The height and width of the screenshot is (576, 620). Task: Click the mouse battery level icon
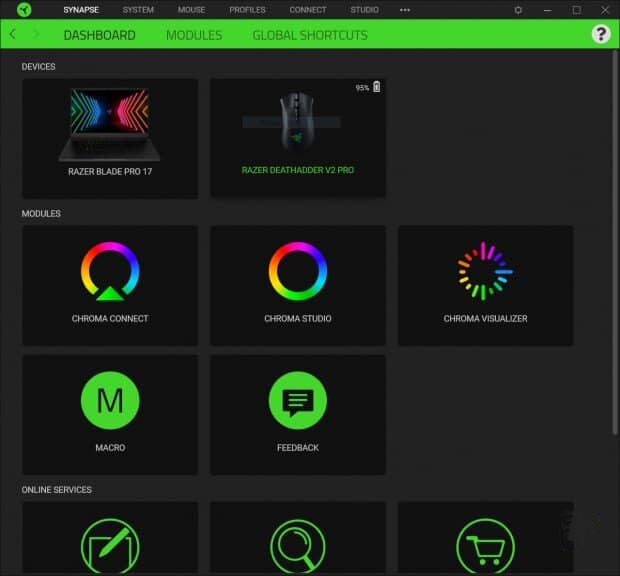[x=377, y=87]
